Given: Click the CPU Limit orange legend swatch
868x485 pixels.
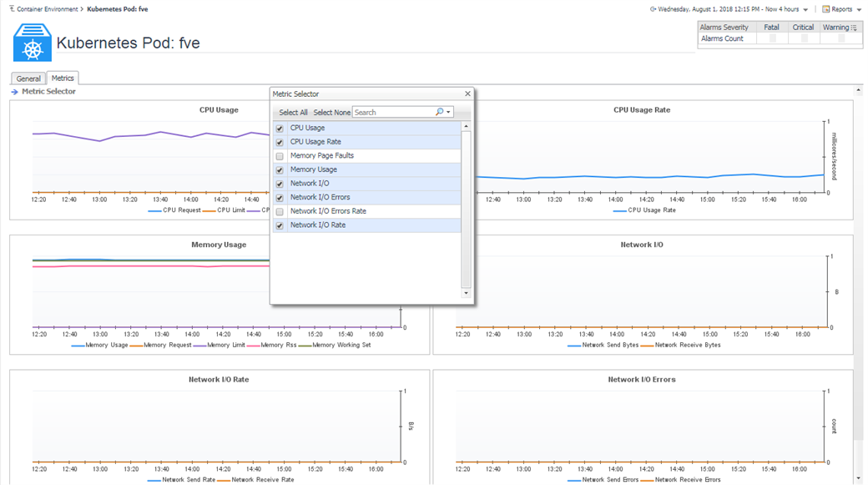Looking at the screenshot, I should (x=209, y=210).
